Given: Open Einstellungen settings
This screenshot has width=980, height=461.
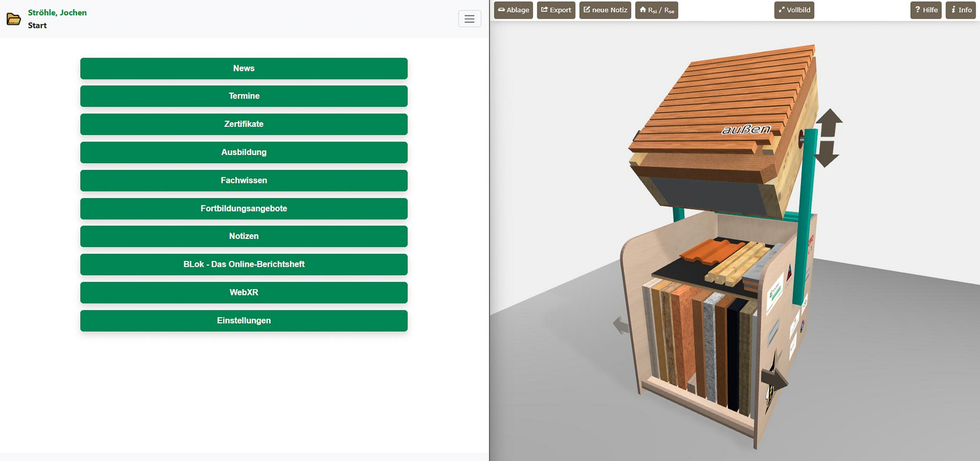Looking at the screenshot, I should [x=243, y=321].
